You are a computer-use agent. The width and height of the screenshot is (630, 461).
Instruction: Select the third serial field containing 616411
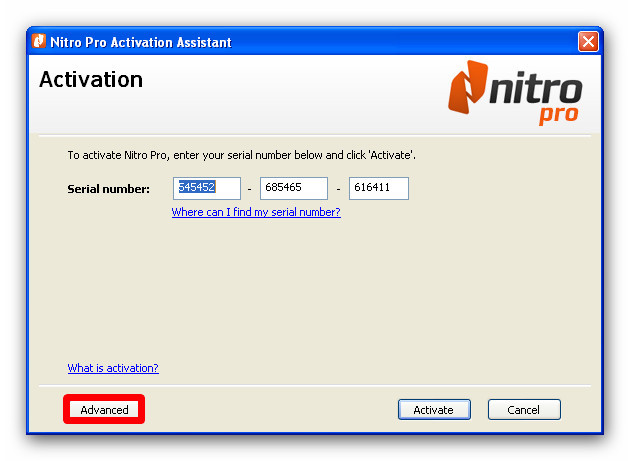click(379, 188)
